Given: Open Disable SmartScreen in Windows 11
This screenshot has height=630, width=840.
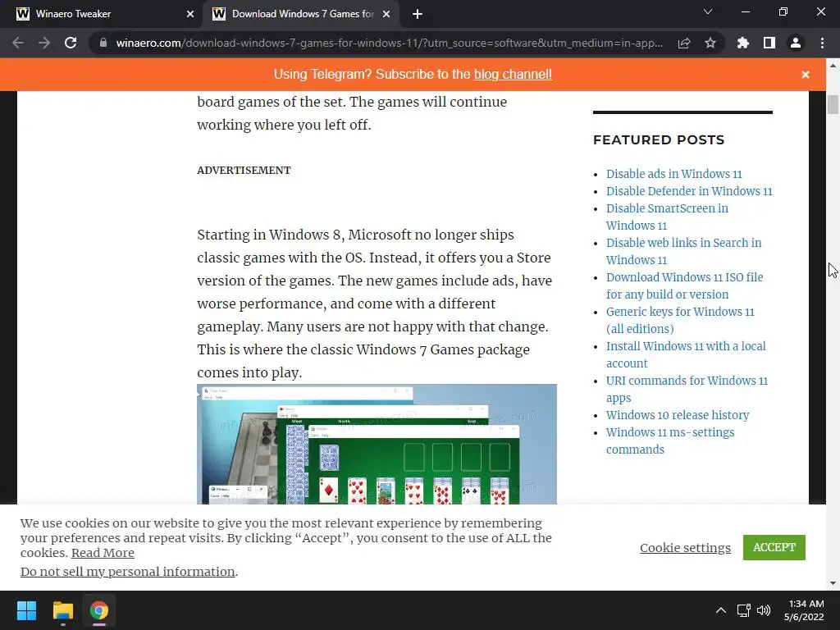Looking at the screenshot, I should (667, 217).
